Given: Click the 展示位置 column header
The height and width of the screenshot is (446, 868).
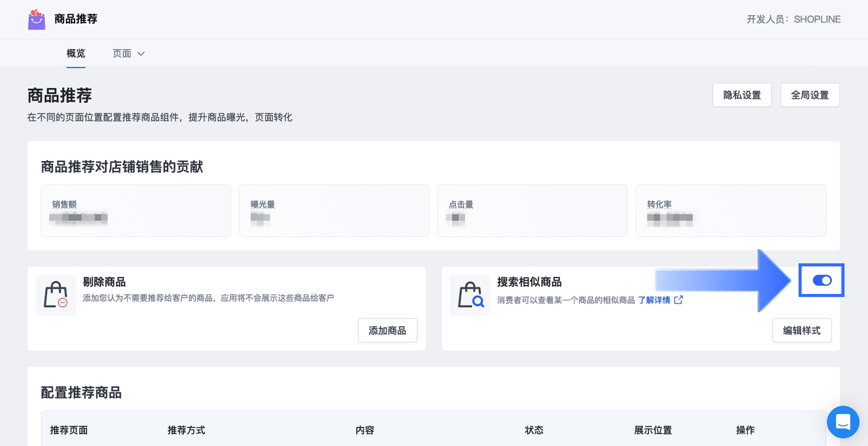Looking at the screenshot, I should (653, 430).
